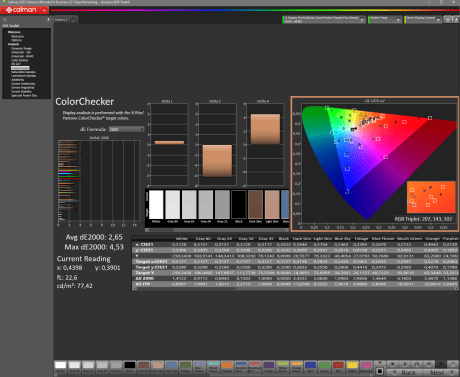Select Purple swatch in bottom patch bar
The height and width of the screenshot is (377, 460).
click(269, 367)
